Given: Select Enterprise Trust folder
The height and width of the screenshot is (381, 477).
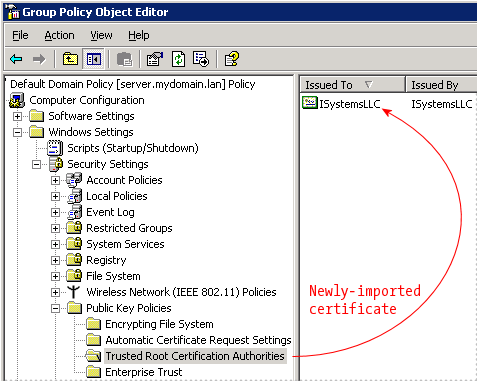Looking at the screenshot, I should (144, 372).
